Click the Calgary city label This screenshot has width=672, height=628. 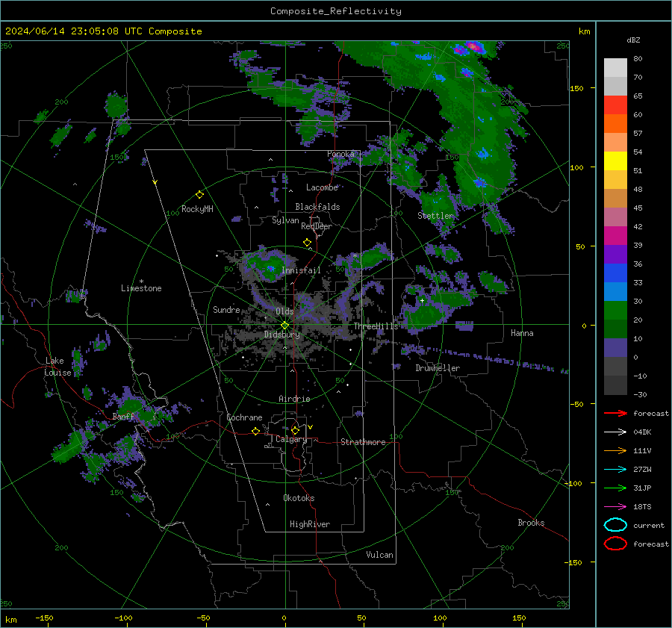pos(291,439)
